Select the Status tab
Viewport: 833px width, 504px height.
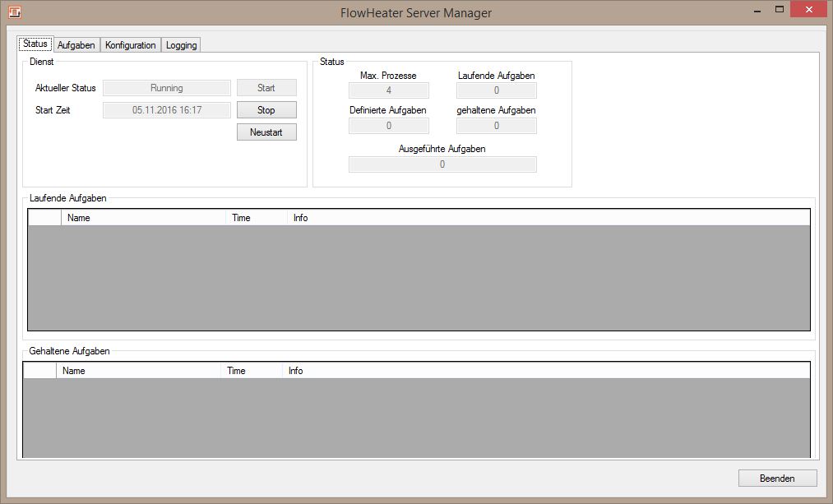pyautogui.click(x=35, y=44)
